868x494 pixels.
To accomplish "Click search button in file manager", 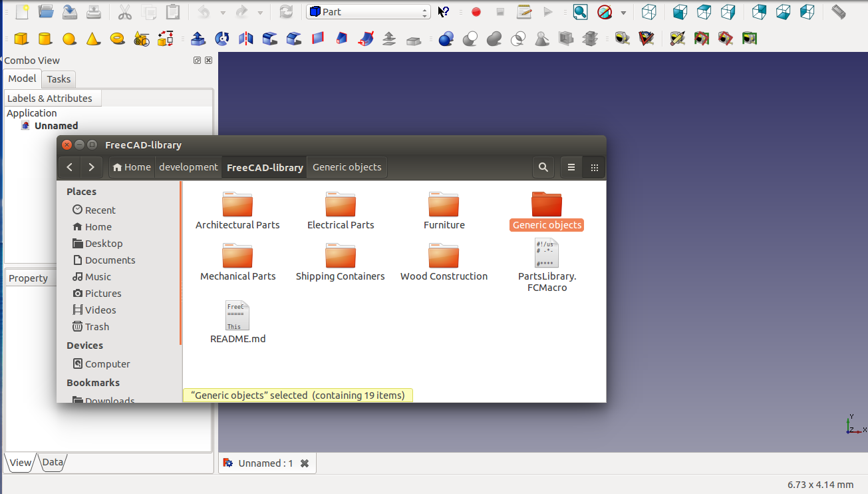I will pos(543,168).
